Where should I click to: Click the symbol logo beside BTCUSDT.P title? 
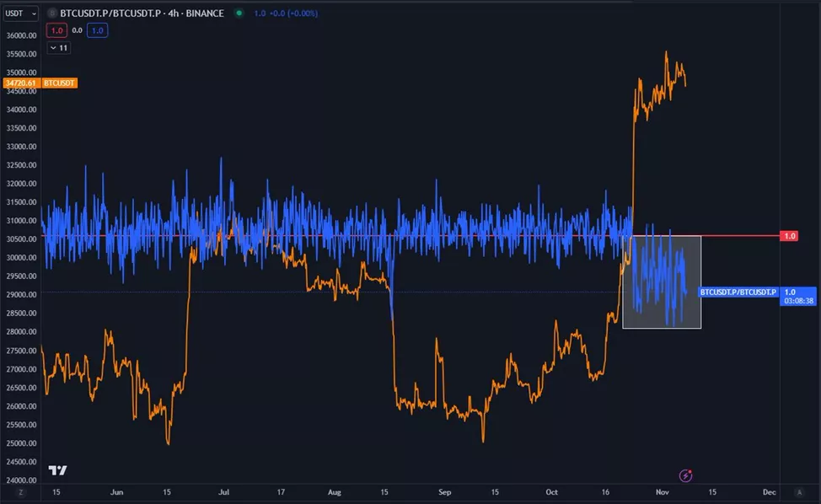(x=53, y=13)
